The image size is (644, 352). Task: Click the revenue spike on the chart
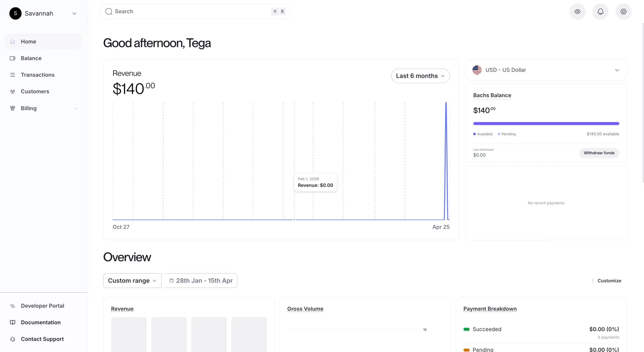pyautogui.click(x=446, y=160)
